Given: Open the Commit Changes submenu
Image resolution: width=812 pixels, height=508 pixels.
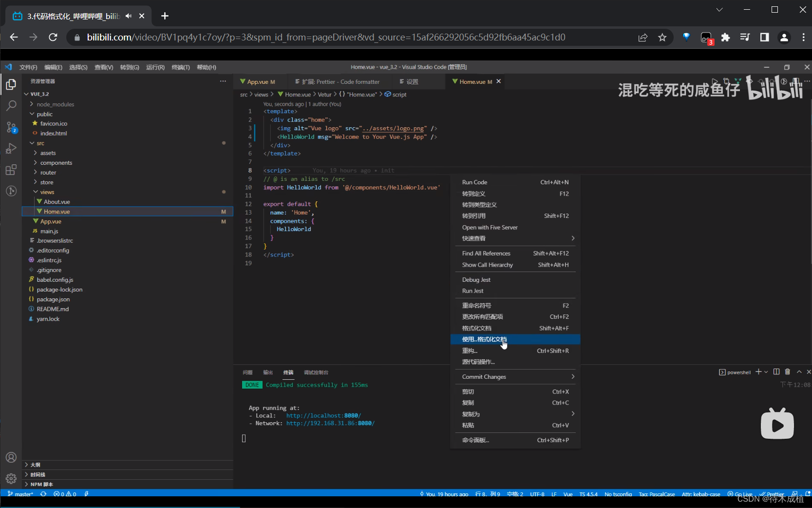Looking at the screenshot, I should pos(515,377).
